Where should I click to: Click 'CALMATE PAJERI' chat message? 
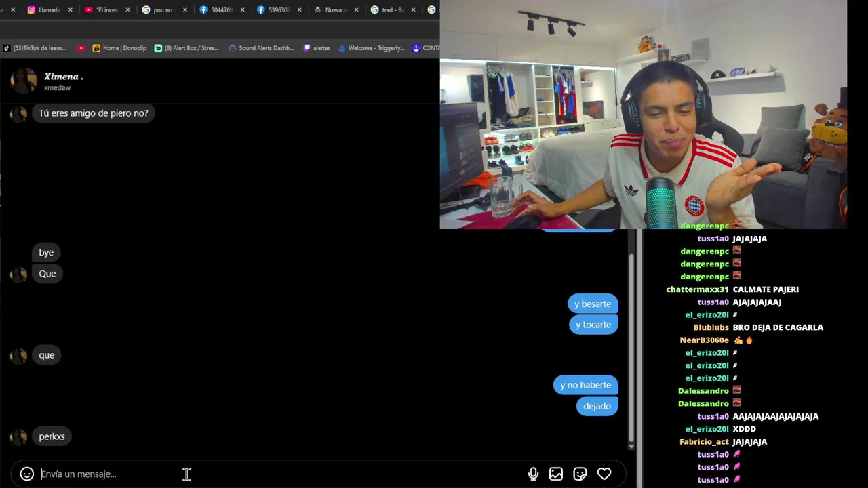(766, 289)
